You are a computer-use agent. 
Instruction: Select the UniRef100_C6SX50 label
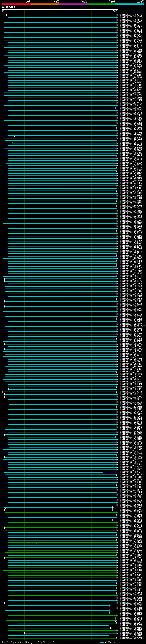point(131,82)
